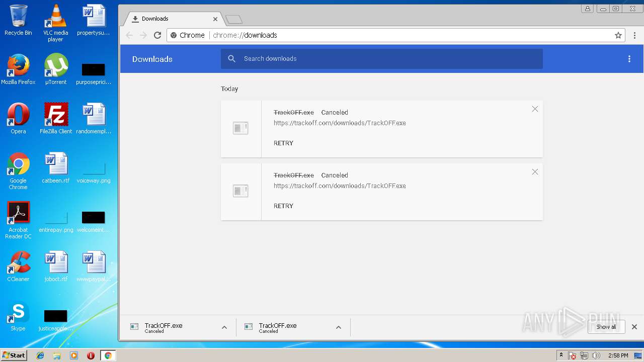Select voiceway.png file on desktop
The height and width of the screenshot is (362, 644).
(93, 171)
